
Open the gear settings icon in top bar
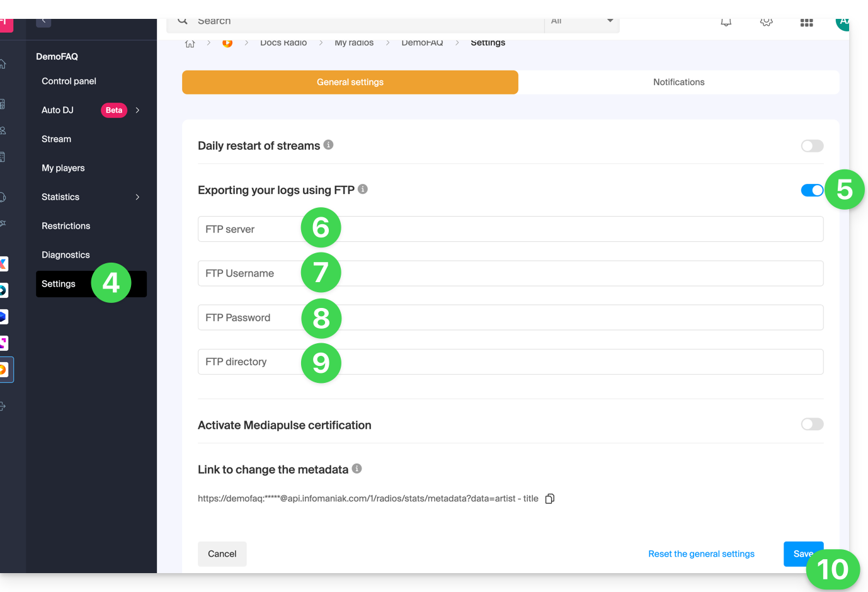[766, 22]
